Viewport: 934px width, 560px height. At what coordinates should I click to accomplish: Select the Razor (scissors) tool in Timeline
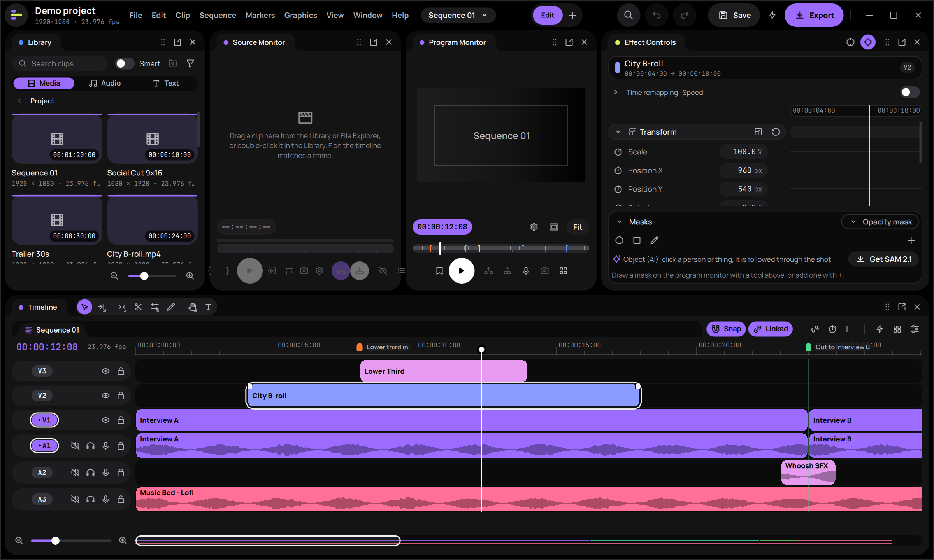tap(138, 307)
